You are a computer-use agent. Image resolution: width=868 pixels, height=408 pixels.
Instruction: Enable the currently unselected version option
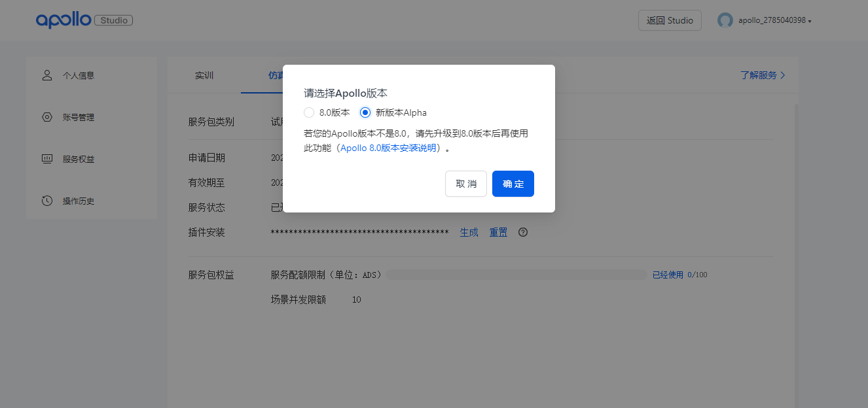tap(308, 112)
